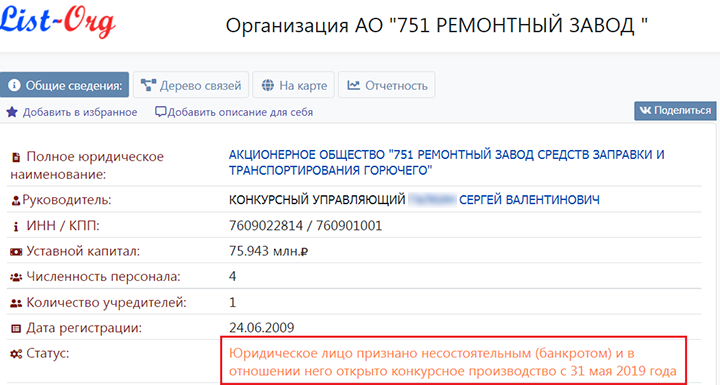Click the Численность персонала label

[x=103, y=277]
